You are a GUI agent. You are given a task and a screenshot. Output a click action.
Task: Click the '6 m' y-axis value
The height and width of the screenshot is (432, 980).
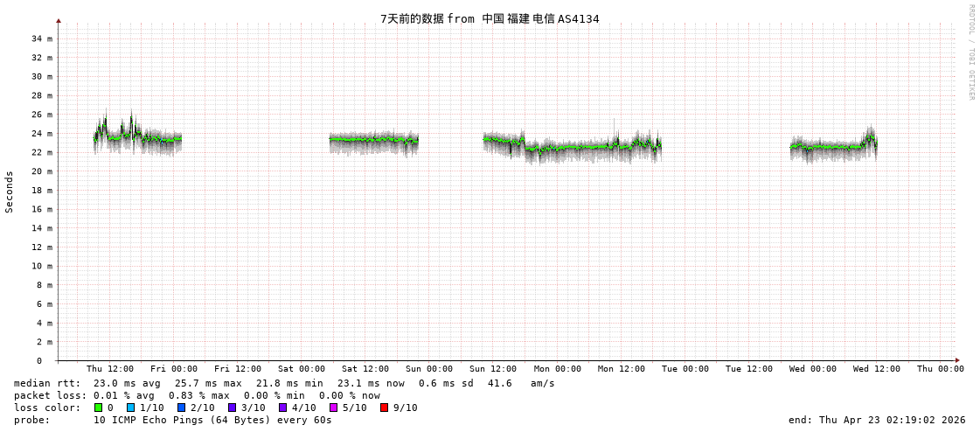(45, 303)
